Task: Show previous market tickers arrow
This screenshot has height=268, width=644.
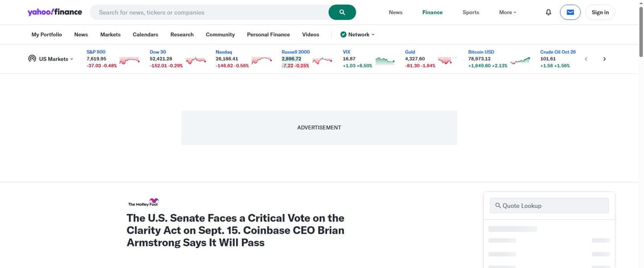Action: (586, 59)
